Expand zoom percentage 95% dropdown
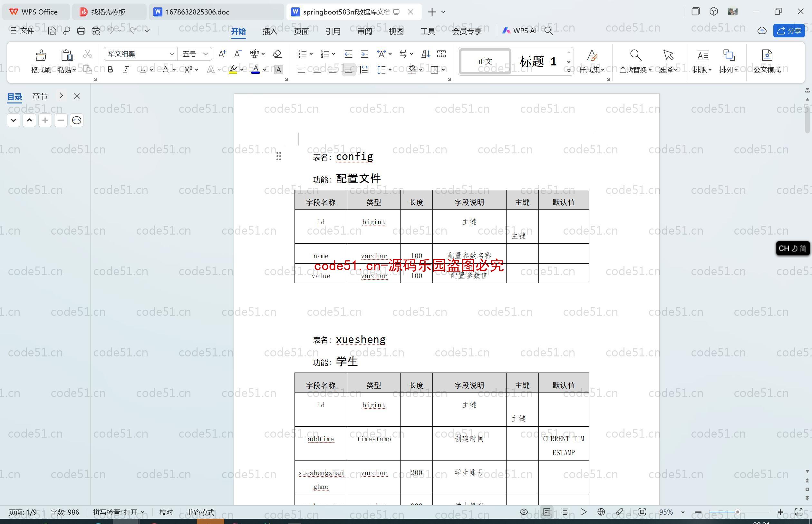This screenshot has width=812, height=524. click(x=683, y=512)
